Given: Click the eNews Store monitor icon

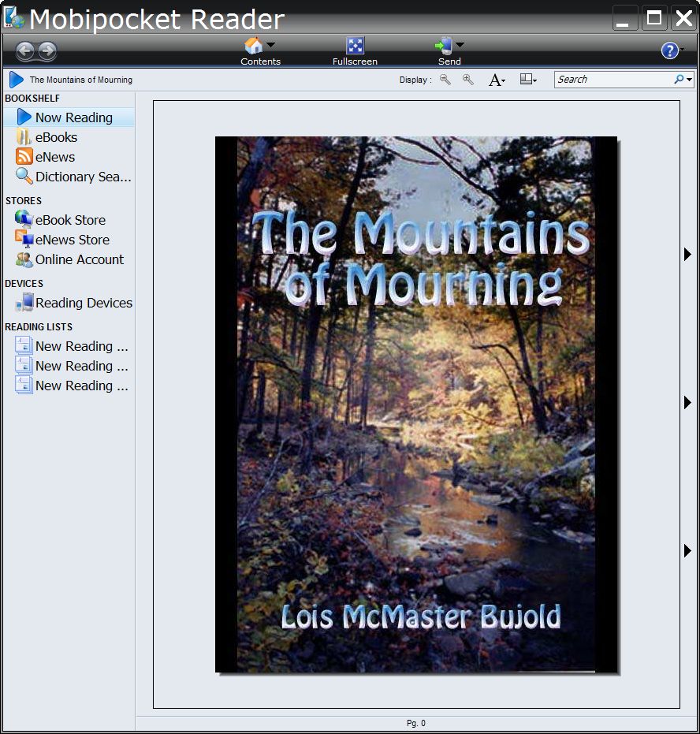Looking at the screenshot, I should pyautogui.click(x=24, y=239).
